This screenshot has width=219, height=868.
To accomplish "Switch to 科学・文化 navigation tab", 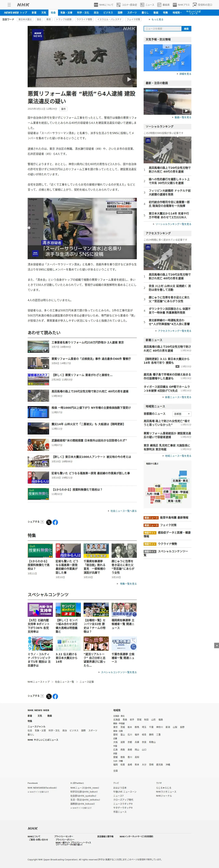I will pos(83,12).
